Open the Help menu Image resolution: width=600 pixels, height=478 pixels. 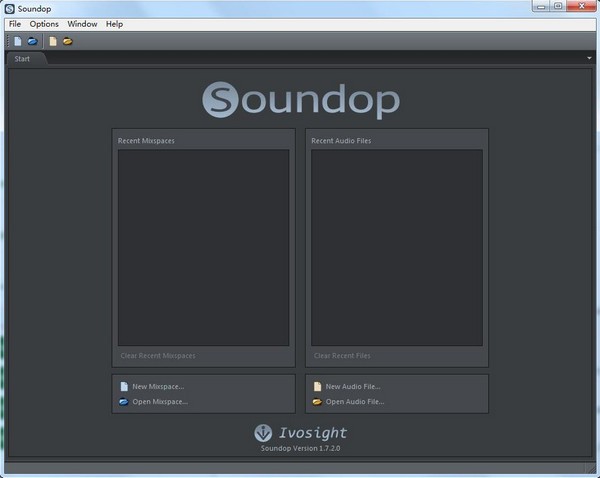(x=114, y=24)
